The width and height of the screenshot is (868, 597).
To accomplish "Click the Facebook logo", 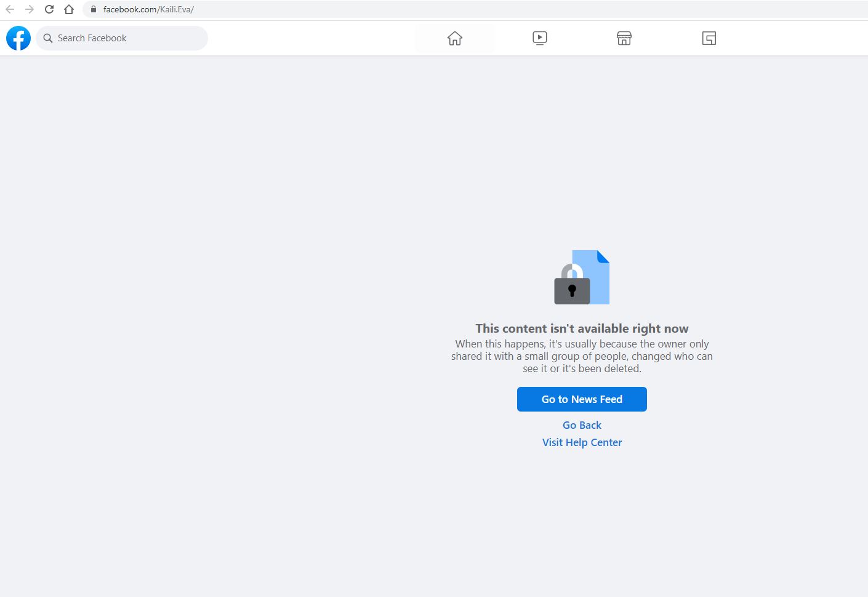I will pos(18,38).
